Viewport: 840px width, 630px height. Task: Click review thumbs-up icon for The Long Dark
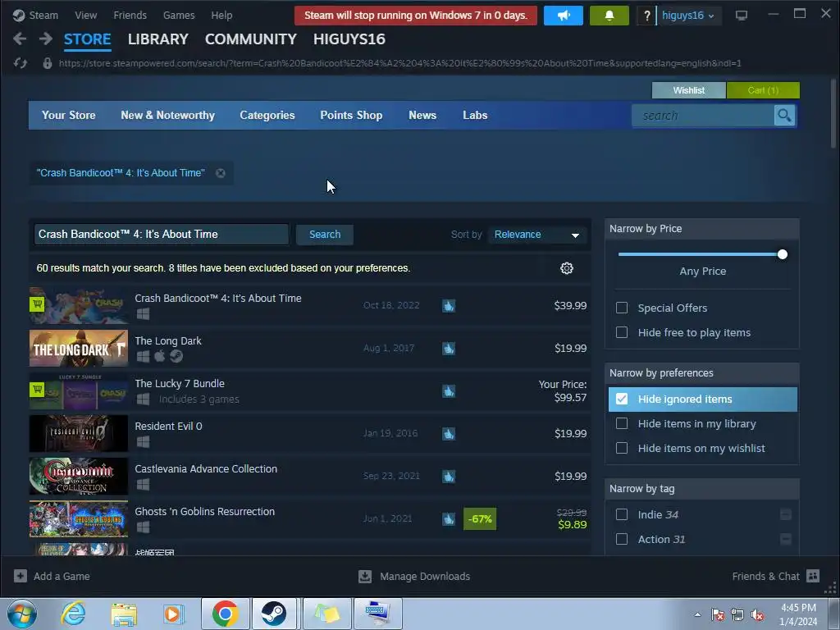(449, 348)
